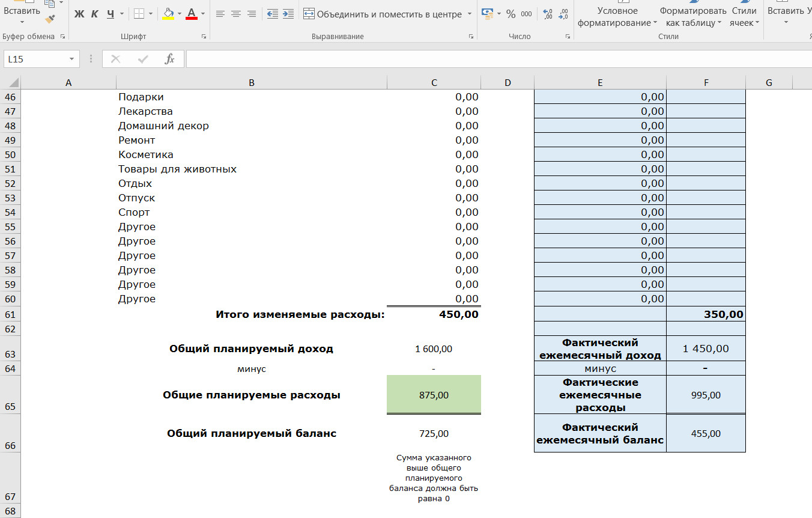This screenshot has height=518, width=812.
Task: Apply the red font color button
Action: 192,14
